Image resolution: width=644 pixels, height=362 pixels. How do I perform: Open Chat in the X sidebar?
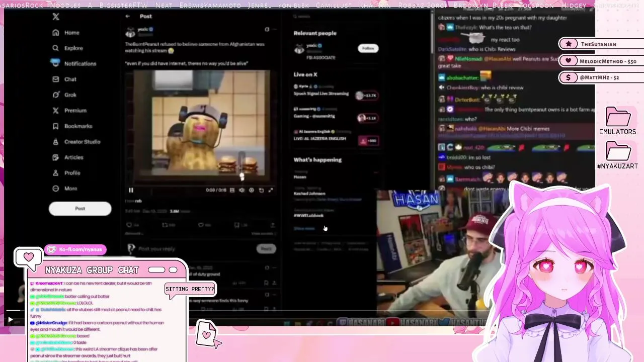point(64,79)
